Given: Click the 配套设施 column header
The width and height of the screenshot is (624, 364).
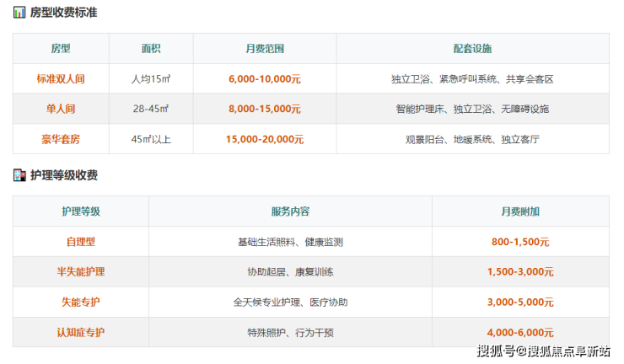Looking at the screenshot, I should 471,49.
